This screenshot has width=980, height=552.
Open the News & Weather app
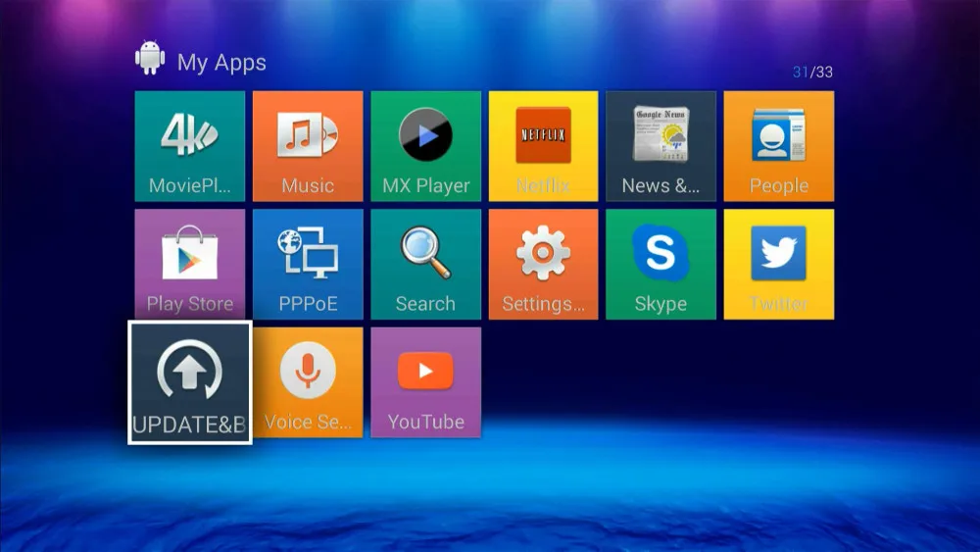pos(661,146)
